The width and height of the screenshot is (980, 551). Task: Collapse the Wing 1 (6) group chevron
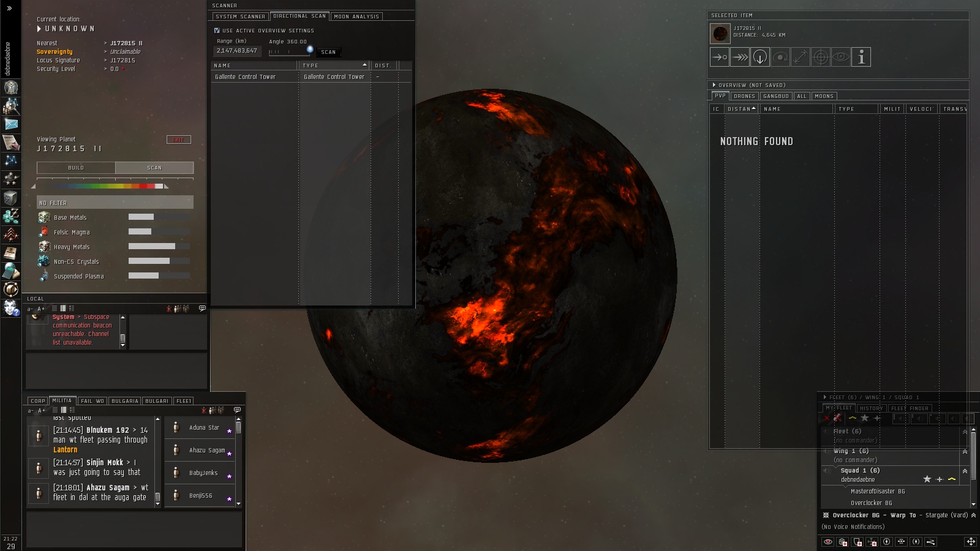pyautogui.click(x=965, y=451)
